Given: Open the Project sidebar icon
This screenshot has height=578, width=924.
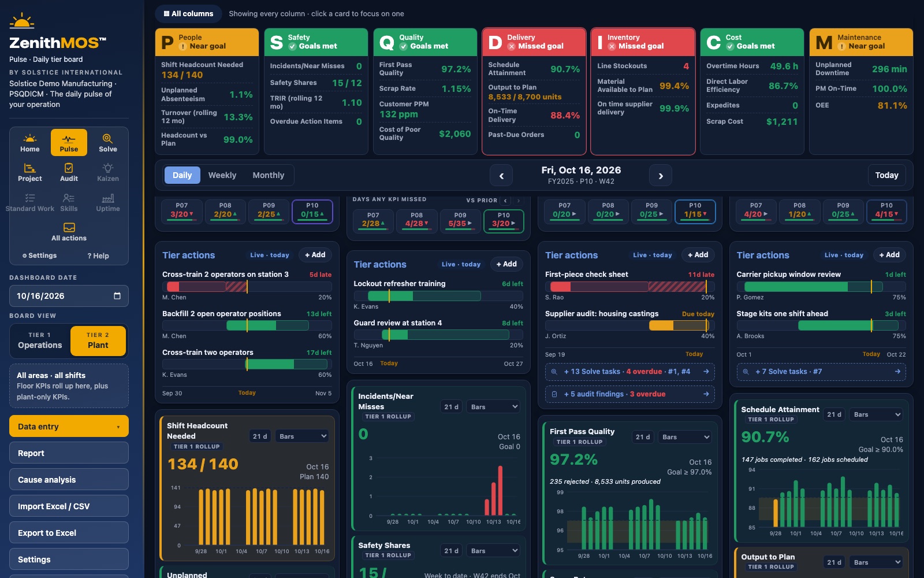Looking at the screenshot, I should tap(30, 172).
